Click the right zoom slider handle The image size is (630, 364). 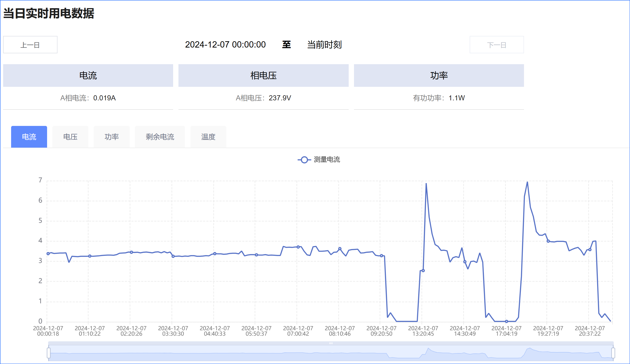click(x=613, y=353)
